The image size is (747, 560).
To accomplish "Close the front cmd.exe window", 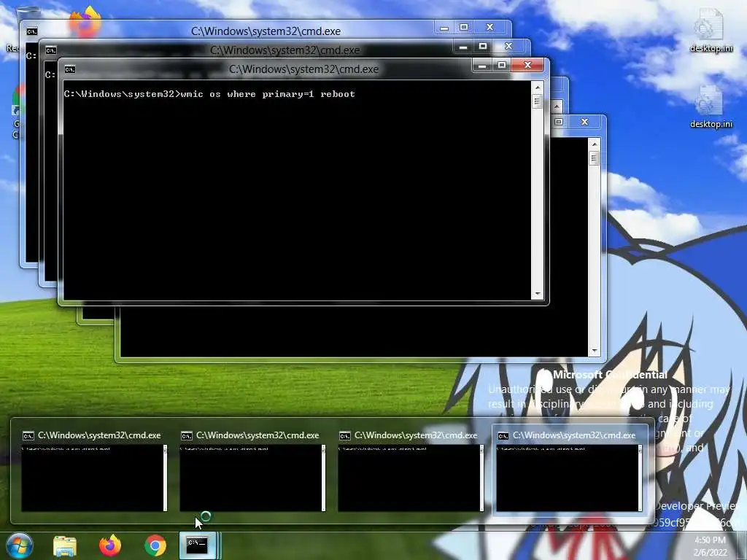I will [527, 65].
